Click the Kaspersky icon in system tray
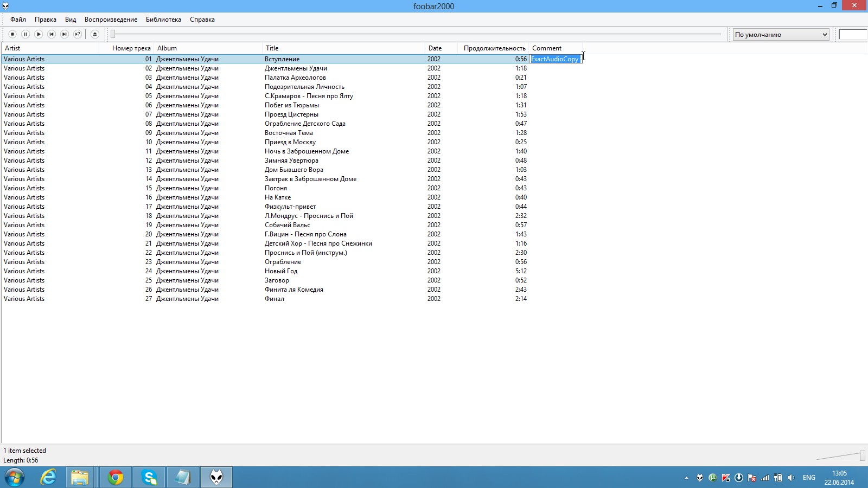Image resolution: width=868 pixels, height=488 pixels. (726, 478)
